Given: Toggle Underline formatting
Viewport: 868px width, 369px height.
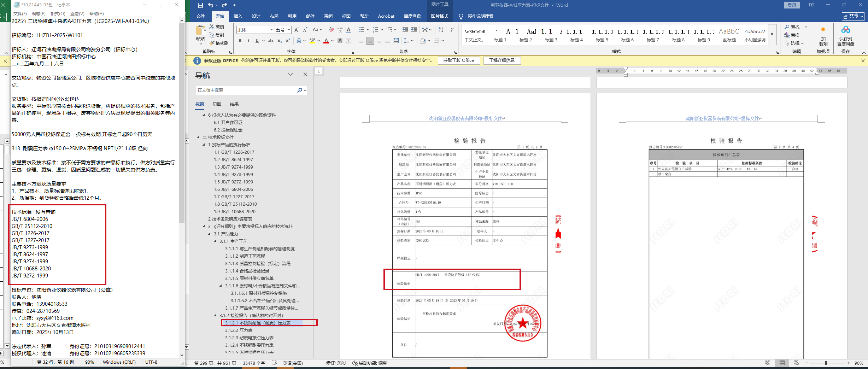Looking at the screenshot, I should pyautogui.click(x=257, y=41).
